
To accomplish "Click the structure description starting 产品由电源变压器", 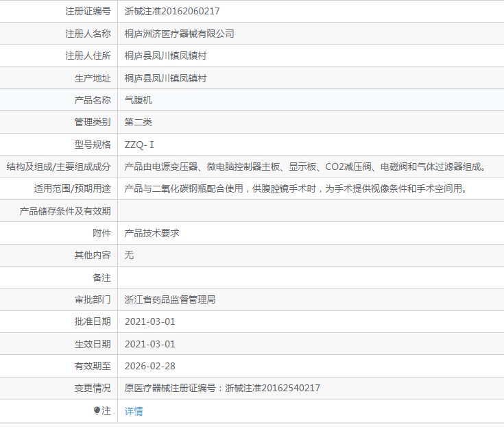I will click(x=306, y=167).
